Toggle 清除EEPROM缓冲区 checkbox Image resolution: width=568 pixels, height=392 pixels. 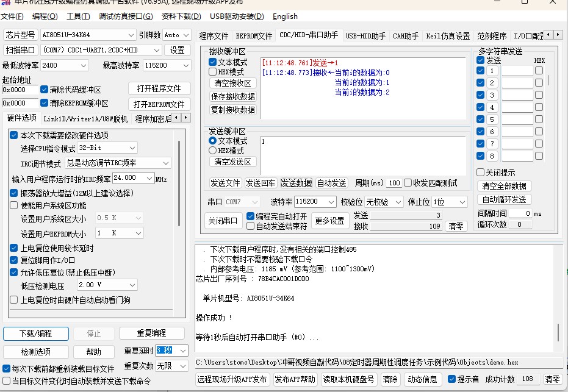(x=44, y=103)
